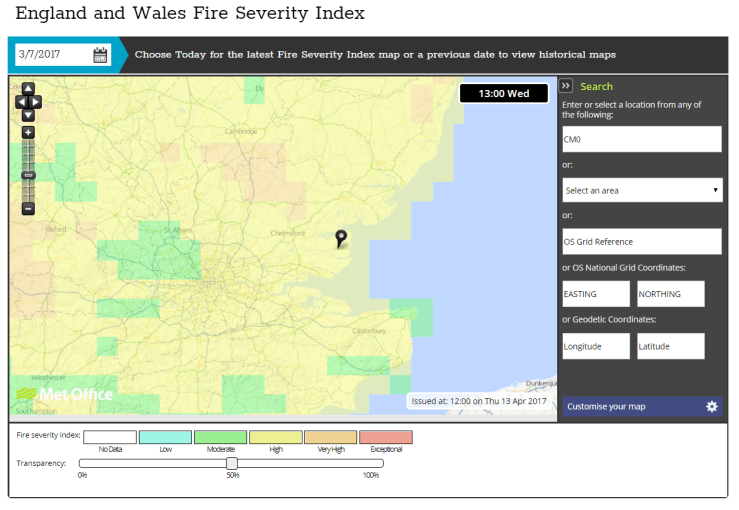The image size is (739, 510).
Task: Open the calendar date picker
Action: [x=100, y=55]
